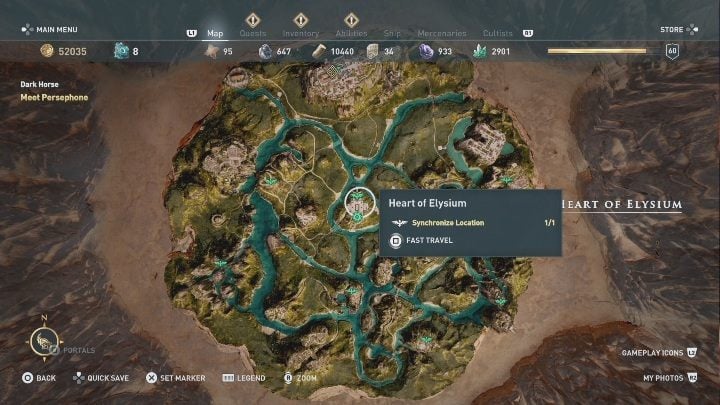Open the Quests tab
This screenshot has height=405, width=720.
click(253, 33)
